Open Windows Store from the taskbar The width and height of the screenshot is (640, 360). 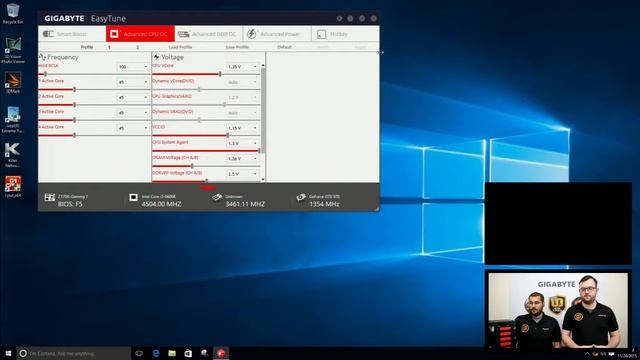188,353
